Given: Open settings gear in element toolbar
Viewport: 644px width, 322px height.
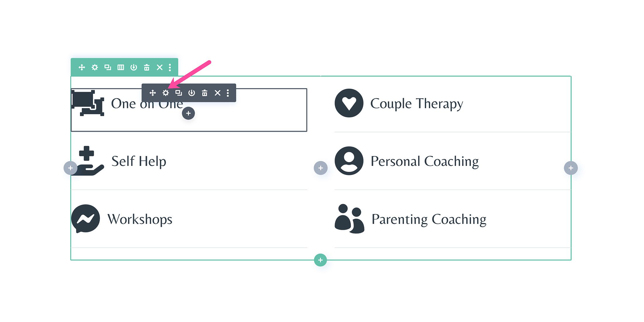Looking at the screenshot, I should (165, 93).
